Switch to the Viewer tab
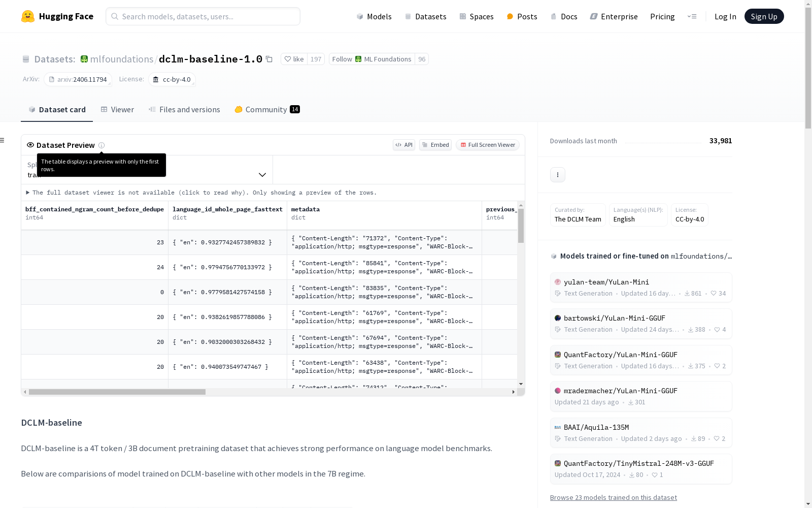The height and width of the screenshot is (508, 812). [x=117, y=109]
